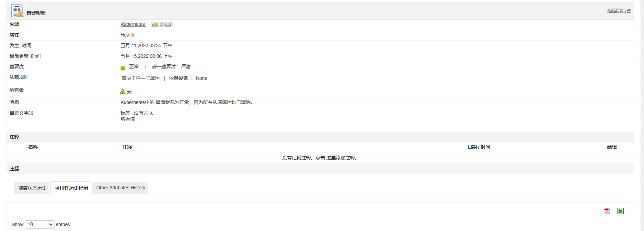This screenshot has width=644, height=231.
Task: Click the 正常 severity label
Action: (134, 66)
